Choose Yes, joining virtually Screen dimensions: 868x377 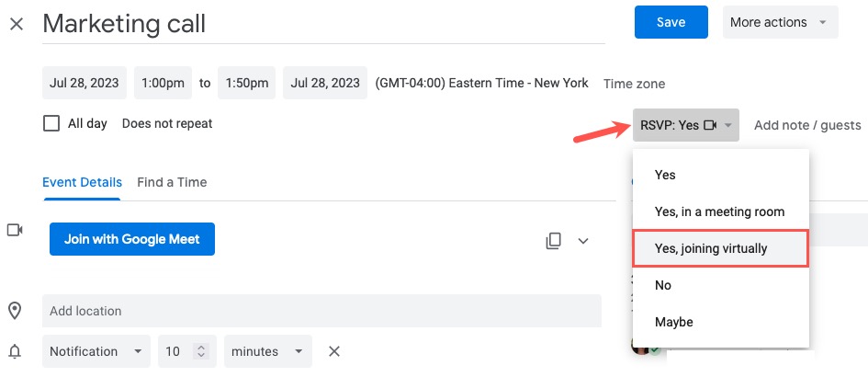721,248
